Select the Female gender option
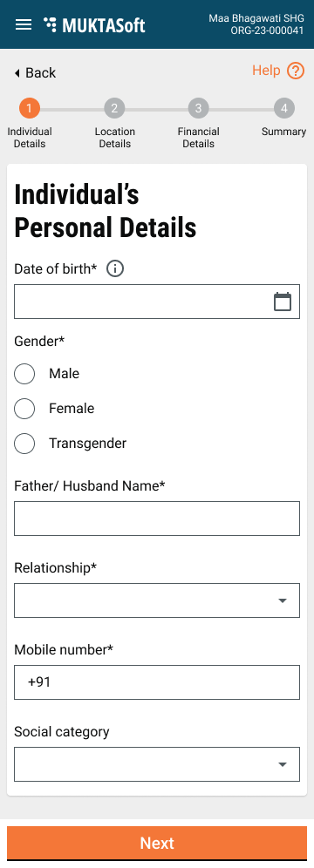The width and height of the screenshot is (314, 868). (24, 409)
